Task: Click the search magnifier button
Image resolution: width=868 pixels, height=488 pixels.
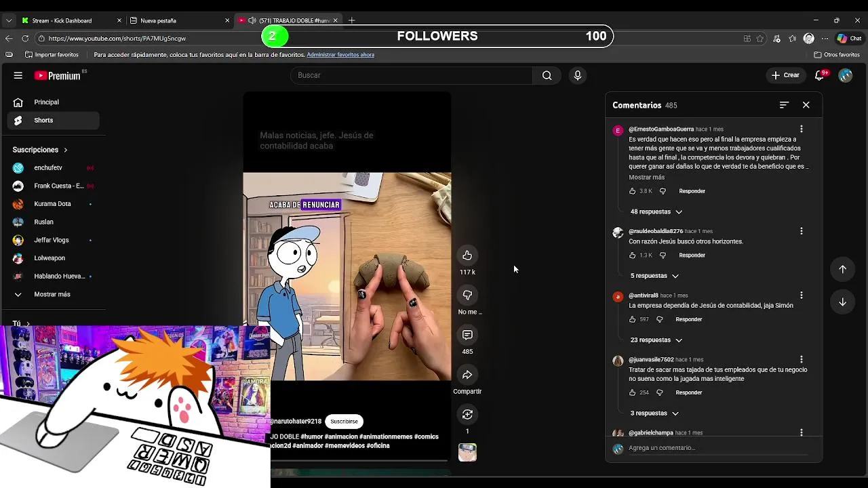Action: [547, 75]
